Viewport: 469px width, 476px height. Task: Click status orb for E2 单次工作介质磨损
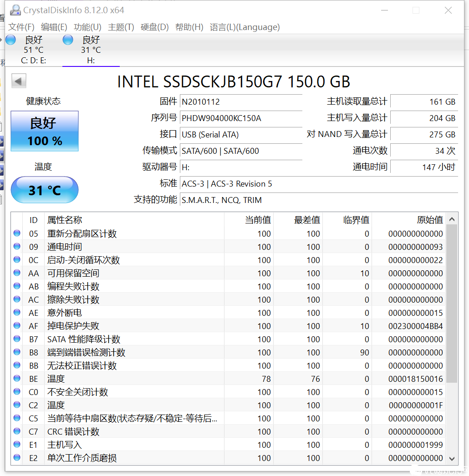click(x=17, y=457)
